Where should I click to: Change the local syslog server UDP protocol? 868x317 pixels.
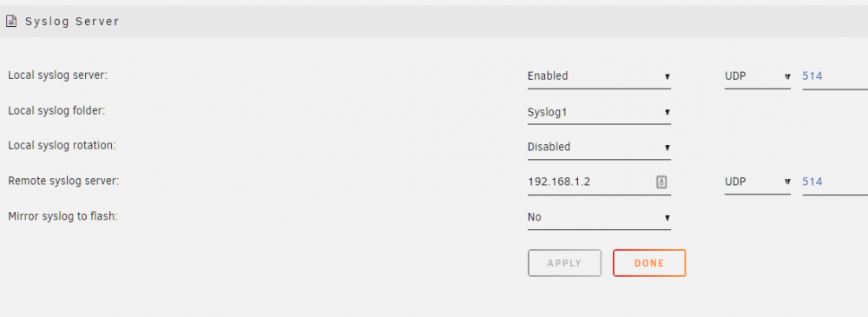(x=757, y=76)
